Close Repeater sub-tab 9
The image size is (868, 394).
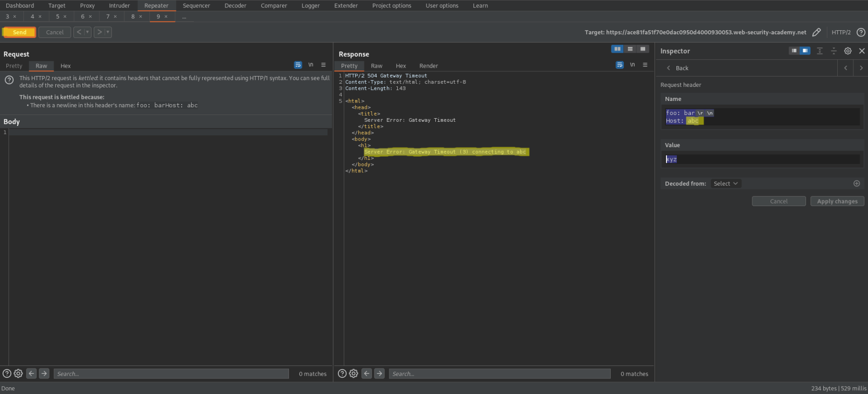click(x=166, y=17)
